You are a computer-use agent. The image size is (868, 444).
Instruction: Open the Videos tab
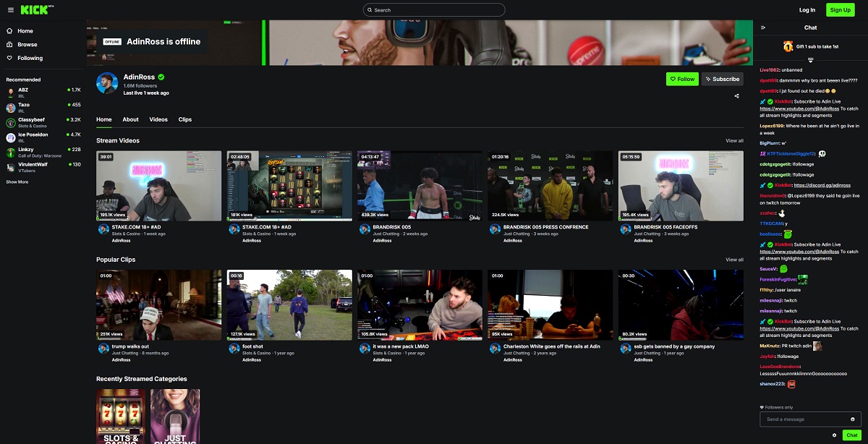[158, 119]
